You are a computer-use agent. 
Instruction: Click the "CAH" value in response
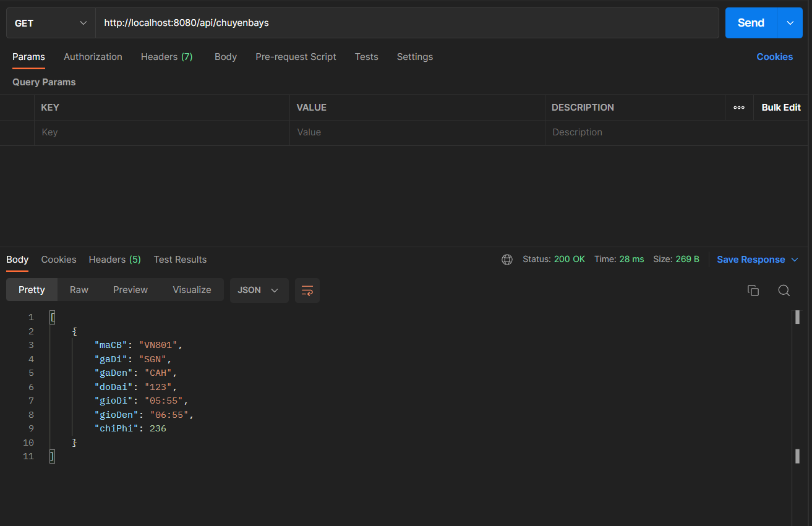click(158, 373)
